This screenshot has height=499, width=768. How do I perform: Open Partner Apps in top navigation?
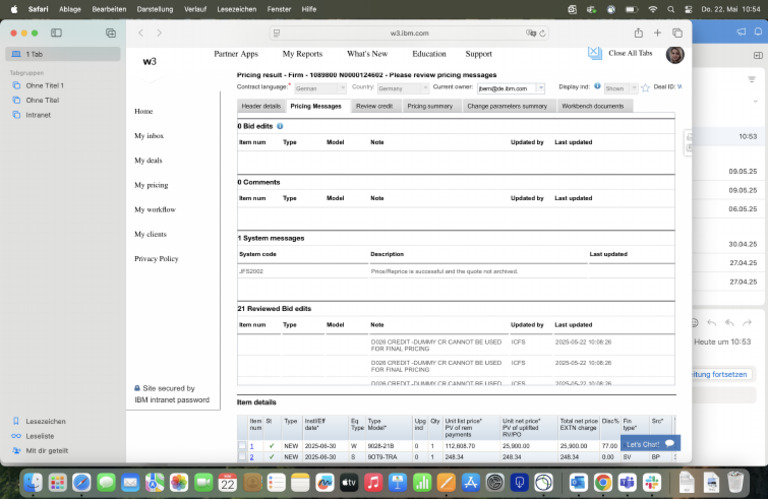click(236, 54)
